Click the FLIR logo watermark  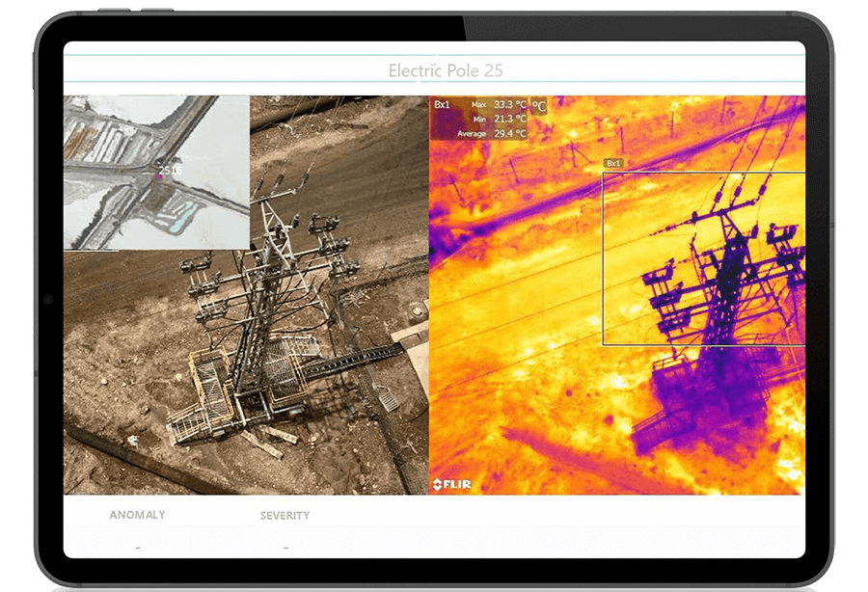[450, 483]
